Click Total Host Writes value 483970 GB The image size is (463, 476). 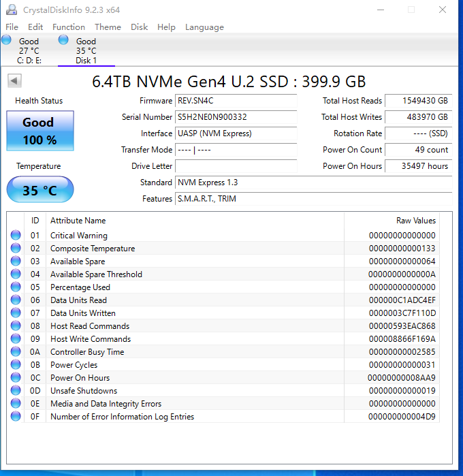(419, 117)
